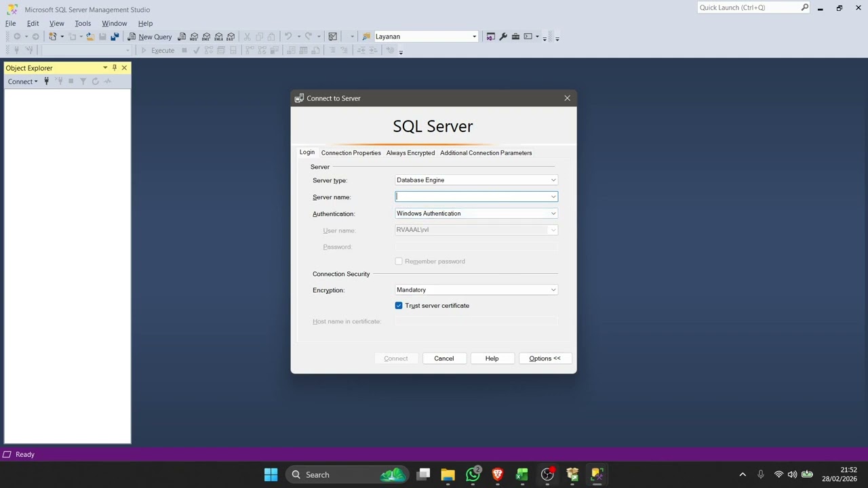Click the Save All toolbar icon

coord(115,37)
